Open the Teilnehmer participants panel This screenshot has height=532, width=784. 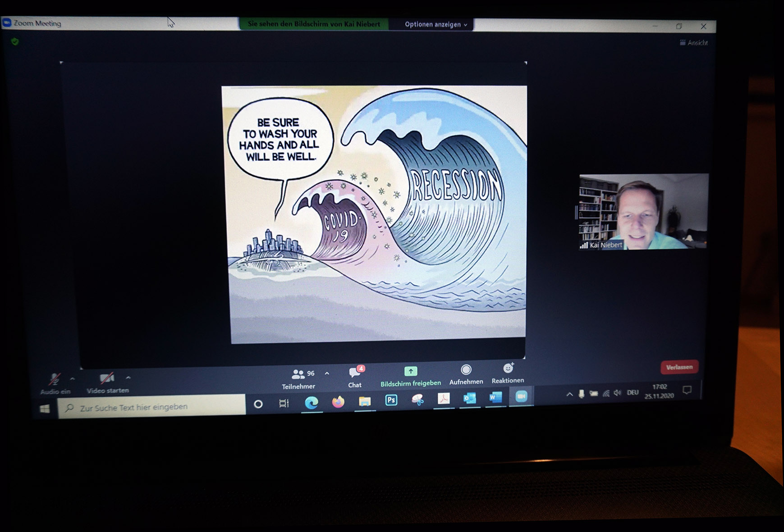click(299, 379)
